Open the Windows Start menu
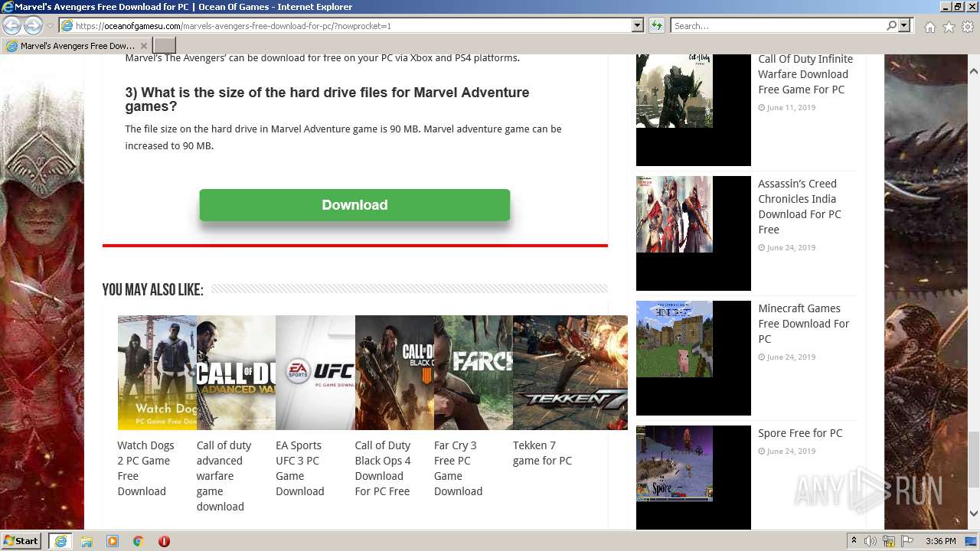Image resolution: width=980 pixels, height=551 pixels. pos(21,540)
